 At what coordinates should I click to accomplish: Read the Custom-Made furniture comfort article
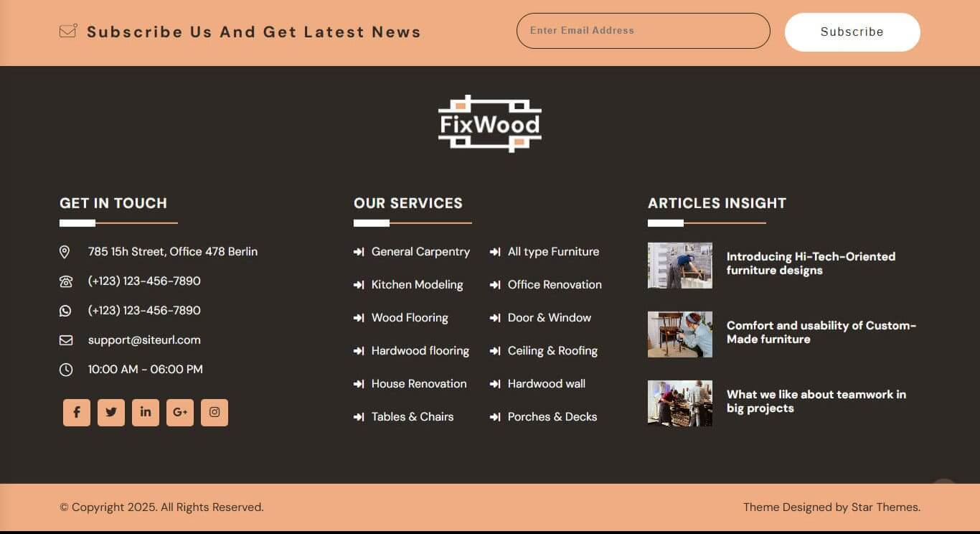(821, 332)
